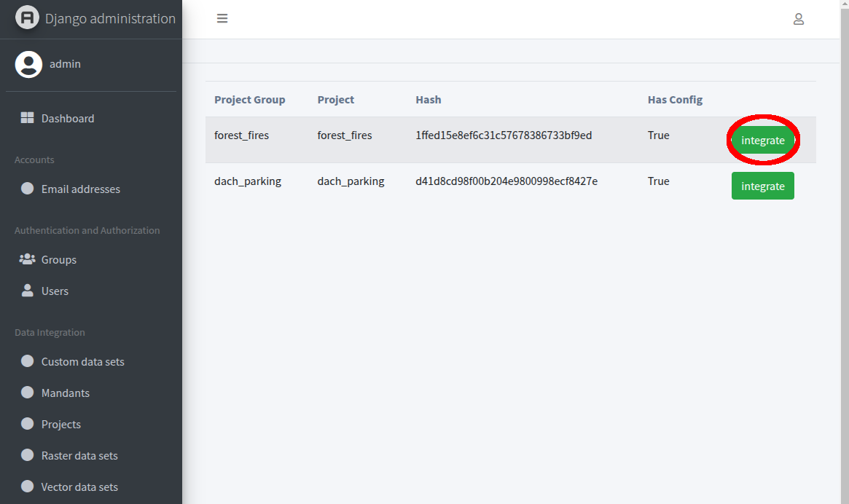Click True in the dach_parking row
Viewport: 849px width, 504px height.
point(658,181)
